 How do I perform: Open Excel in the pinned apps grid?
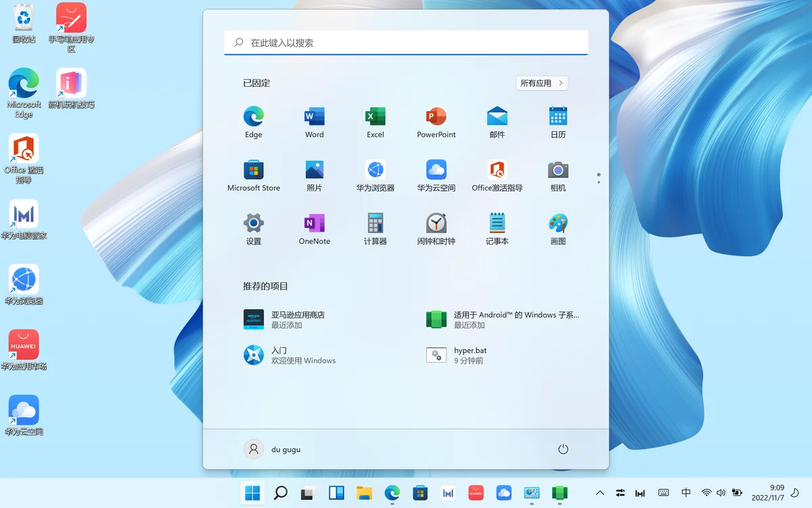[376, 123]
